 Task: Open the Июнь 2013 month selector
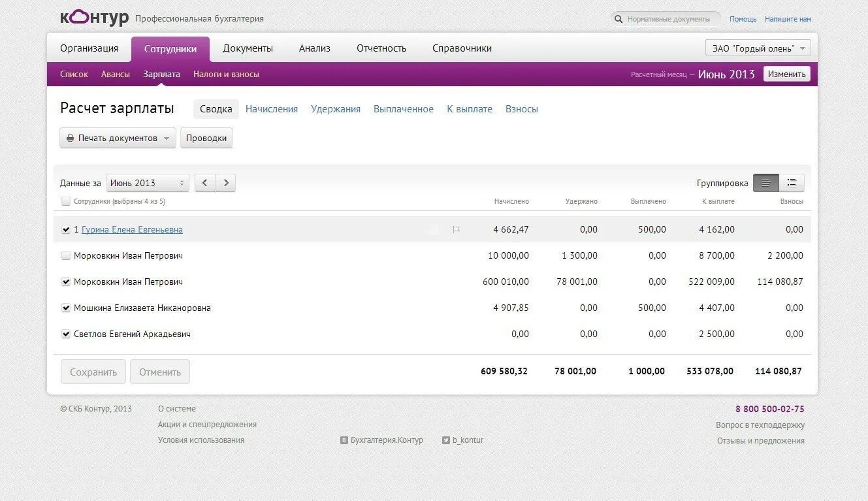coord(148,183)
